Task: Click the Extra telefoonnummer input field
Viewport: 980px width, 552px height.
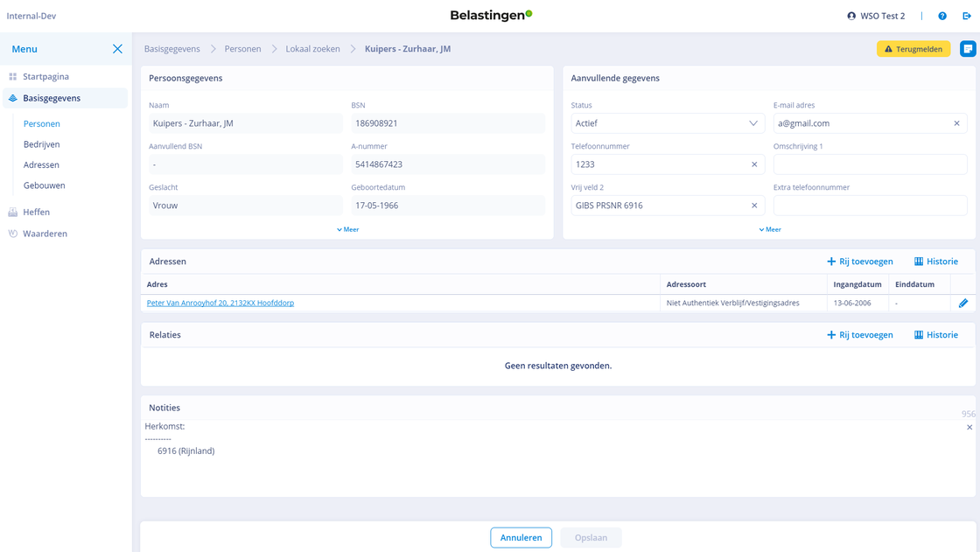Action: (870, 206)
